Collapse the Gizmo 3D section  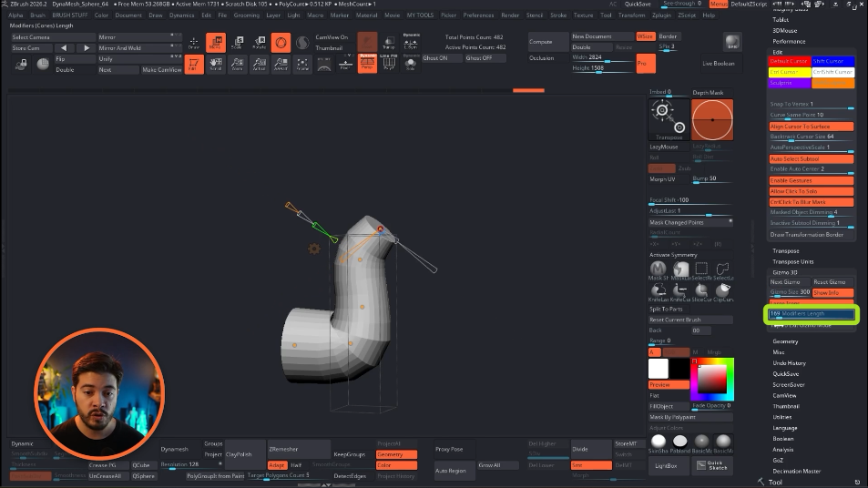click(785, 272)
